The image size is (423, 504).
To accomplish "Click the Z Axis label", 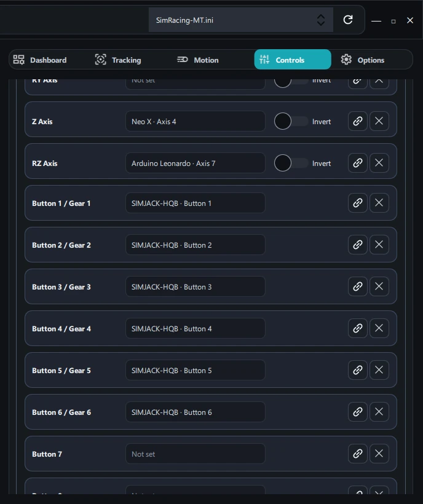I will (x=42, y=122).
